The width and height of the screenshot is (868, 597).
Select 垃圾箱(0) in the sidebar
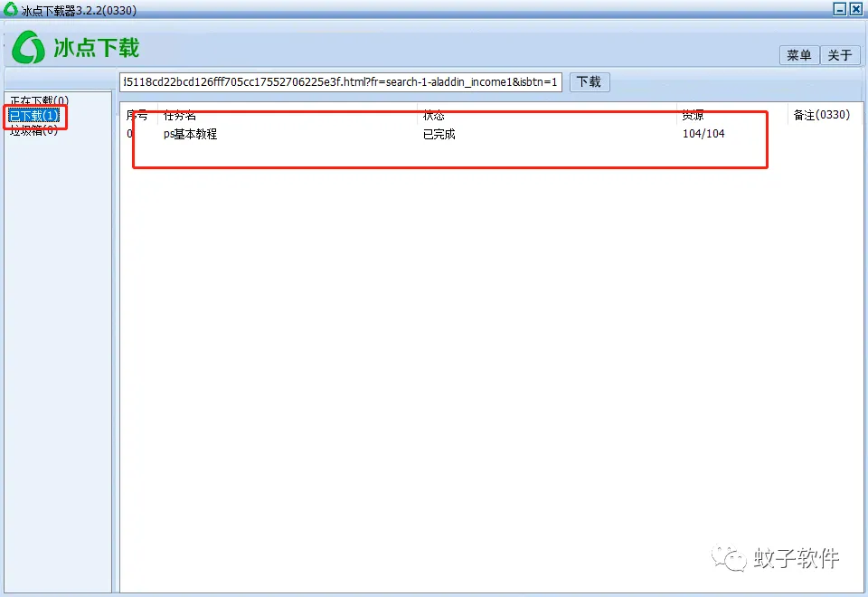tap(33, 130)
